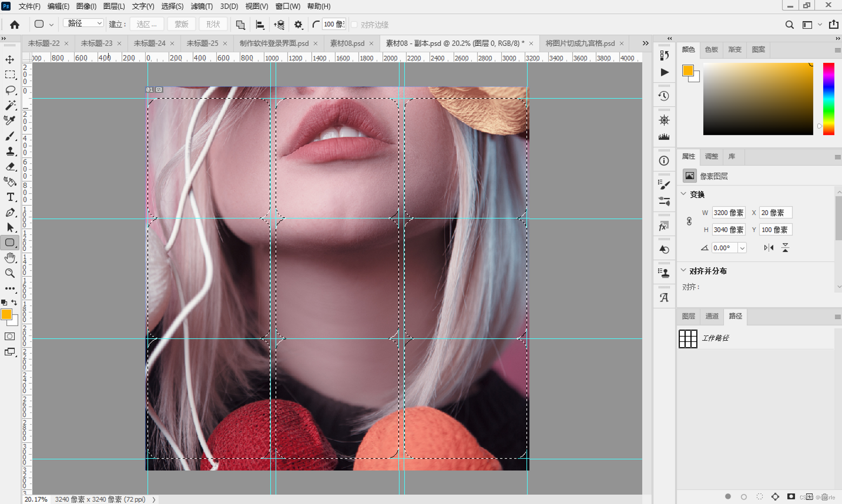Go to the Home screen
842x504 pixels.
click(15, 24)
